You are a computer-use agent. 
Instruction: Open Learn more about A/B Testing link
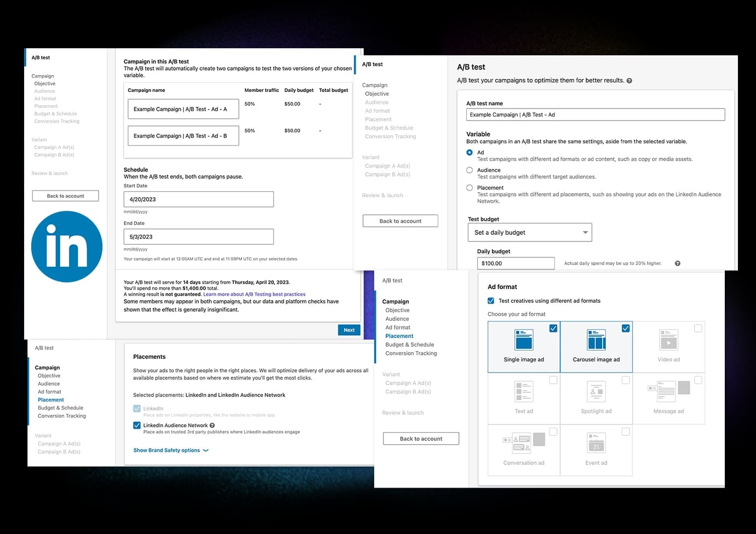pyautogui.click(x=254, y=294)
